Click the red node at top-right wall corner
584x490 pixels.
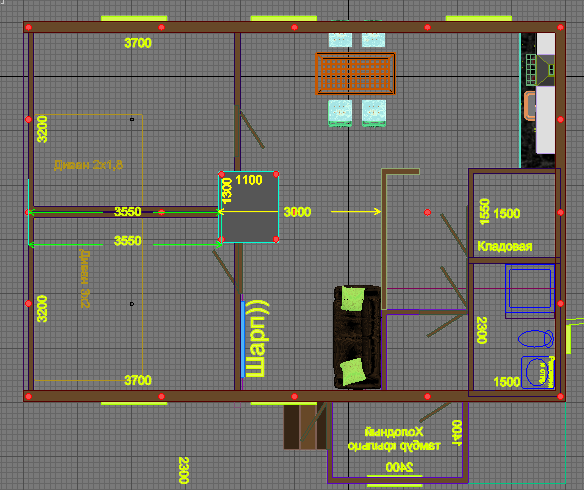point(561,27)
